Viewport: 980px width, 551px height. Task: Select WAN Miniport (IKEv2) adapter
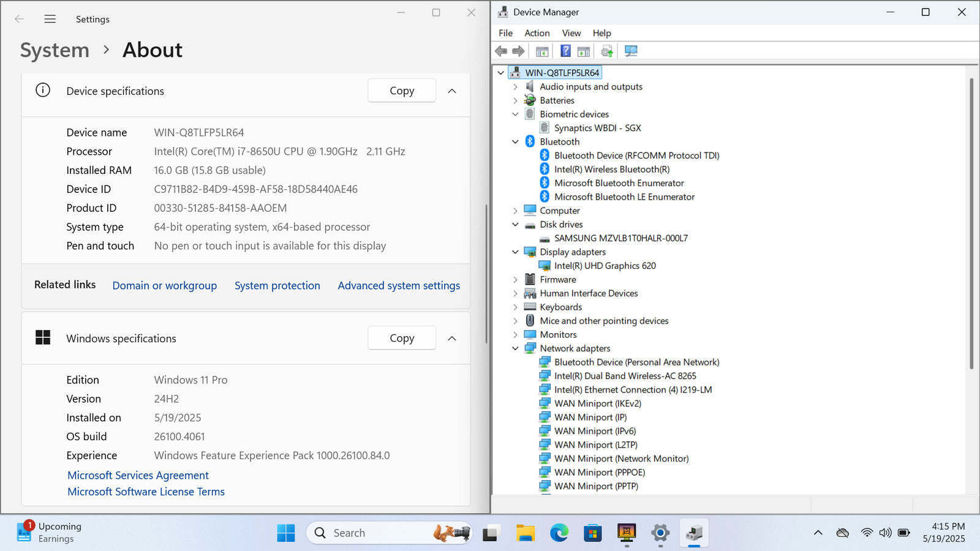[598, 403]
